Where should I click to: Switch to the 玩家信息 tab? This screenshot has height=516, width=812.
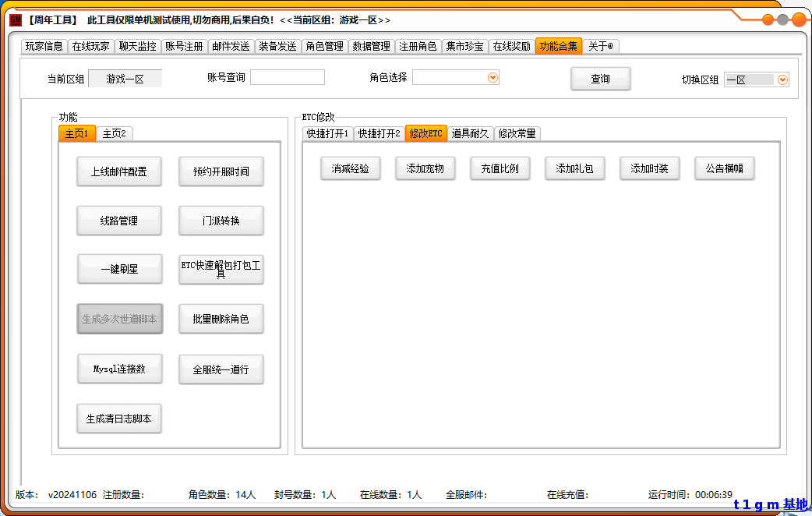coord(44,47)
